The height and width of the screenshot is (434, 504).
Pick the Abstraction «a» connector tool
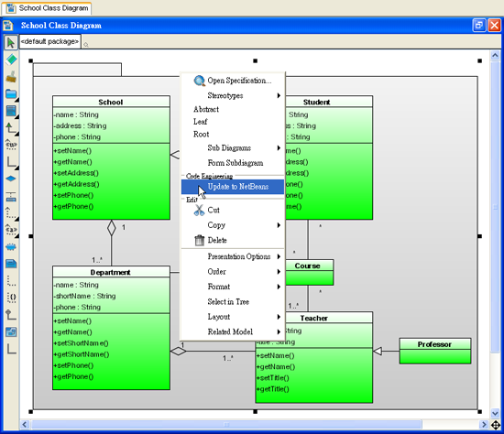(11, 230)
